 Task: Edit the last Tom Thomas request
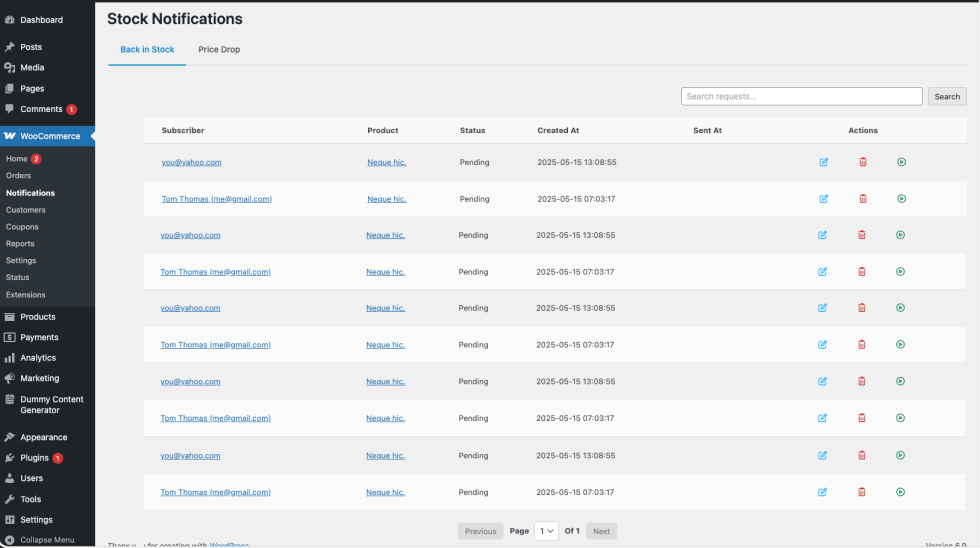(x=822, y=492)
